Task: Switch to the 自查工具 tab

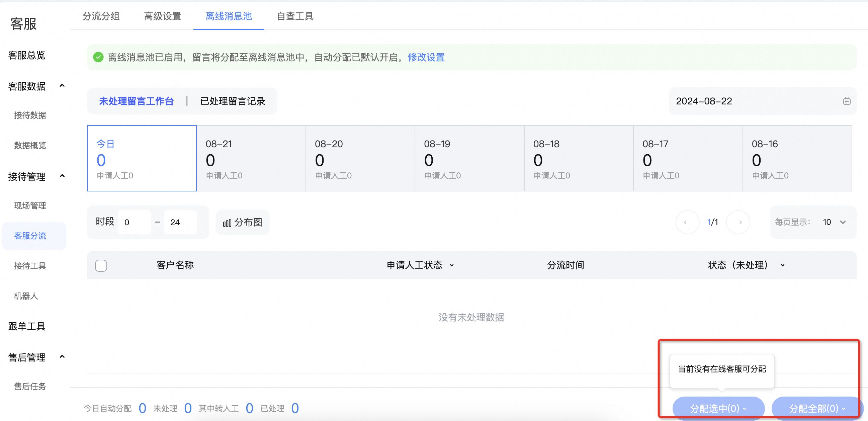Action: click(x=295, y=16)
